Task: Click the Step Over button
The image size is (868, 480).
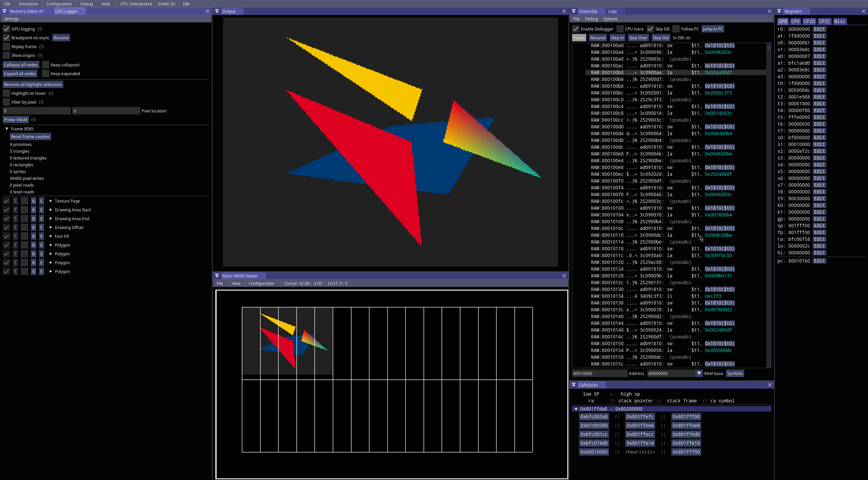Action: pyautogui.click(x=638, y=38)
